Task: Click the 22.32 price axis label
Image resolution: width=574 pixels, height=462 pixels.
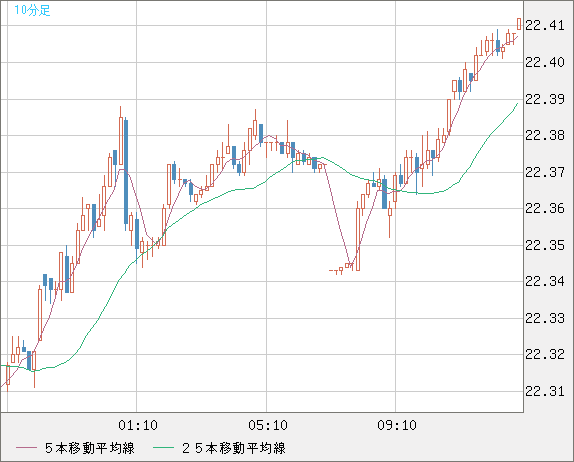Action: (x=545, y=354)
